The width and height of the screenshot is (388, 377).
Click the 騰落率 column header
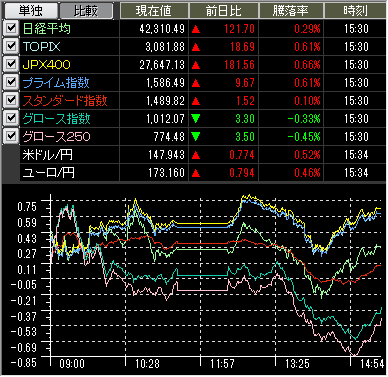click(x=291, y=11)
